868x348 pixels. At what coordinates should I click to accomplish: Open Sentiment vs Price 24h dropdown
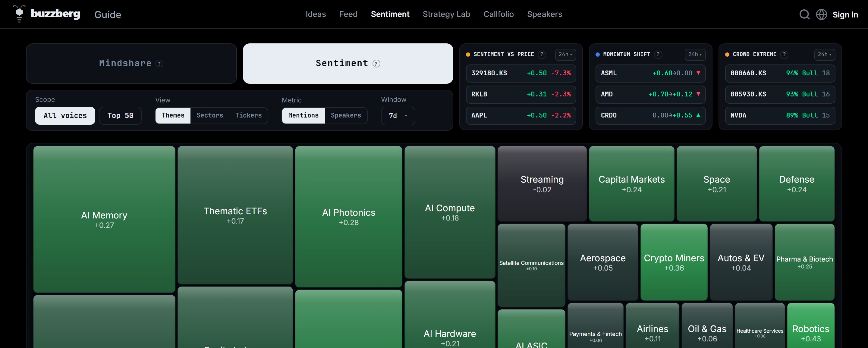point(565,54)
